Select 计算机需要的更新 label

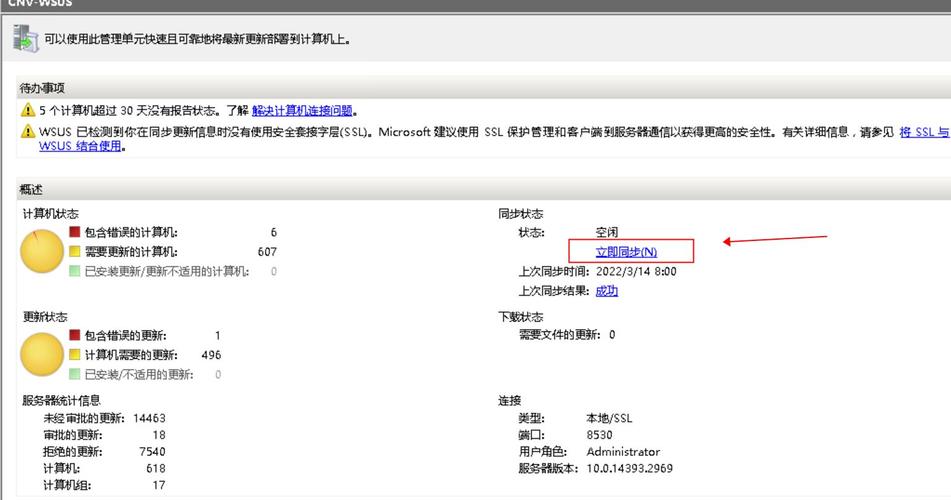pos(131,355)
